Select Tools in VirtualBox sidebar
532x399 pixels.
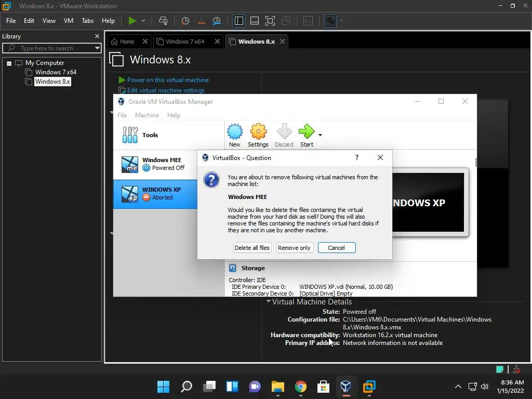pos(169,135)
